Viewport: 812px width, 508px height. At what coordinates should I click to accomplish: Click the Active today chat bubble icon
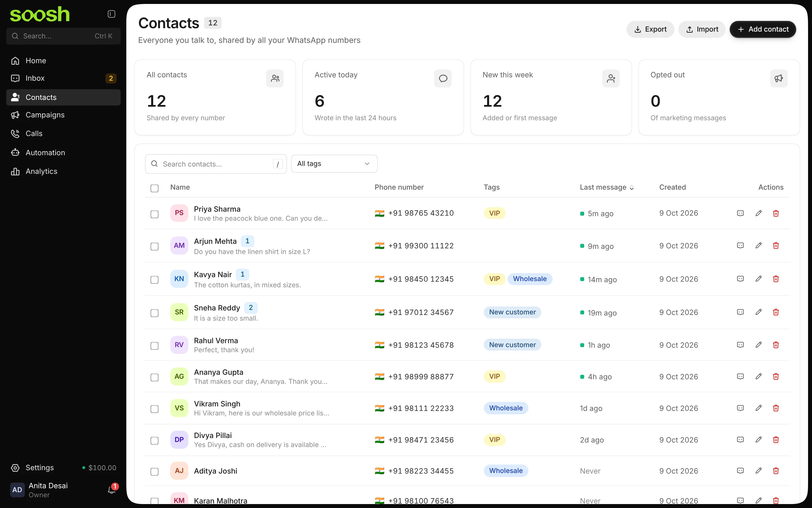point(443,78)
